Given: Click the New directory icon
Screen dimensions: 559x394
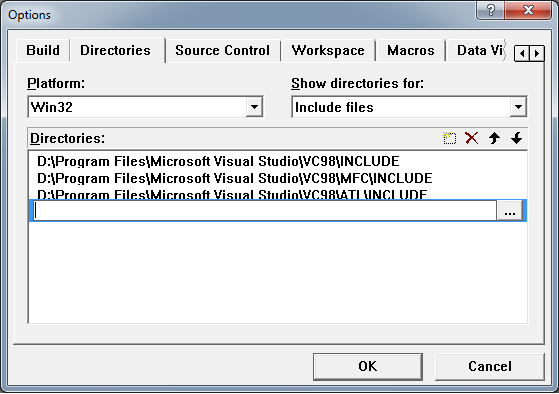Looking at the screenshot, I should 449,138.
